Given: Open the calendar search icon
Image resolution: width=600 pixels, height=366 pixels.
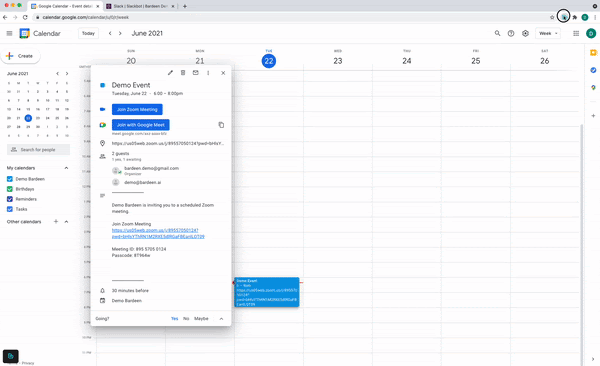Looking at the screenshot, I should (497, 33).
